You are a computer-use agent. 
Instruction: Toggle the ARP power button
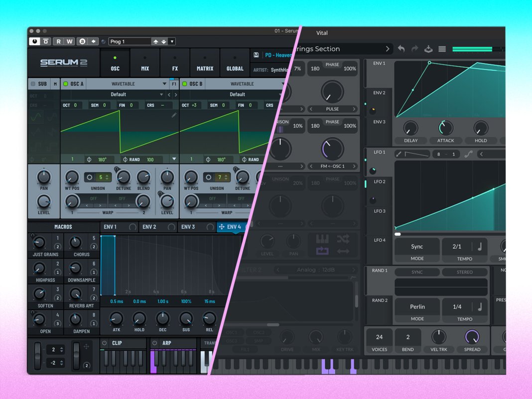pos(155,343)
